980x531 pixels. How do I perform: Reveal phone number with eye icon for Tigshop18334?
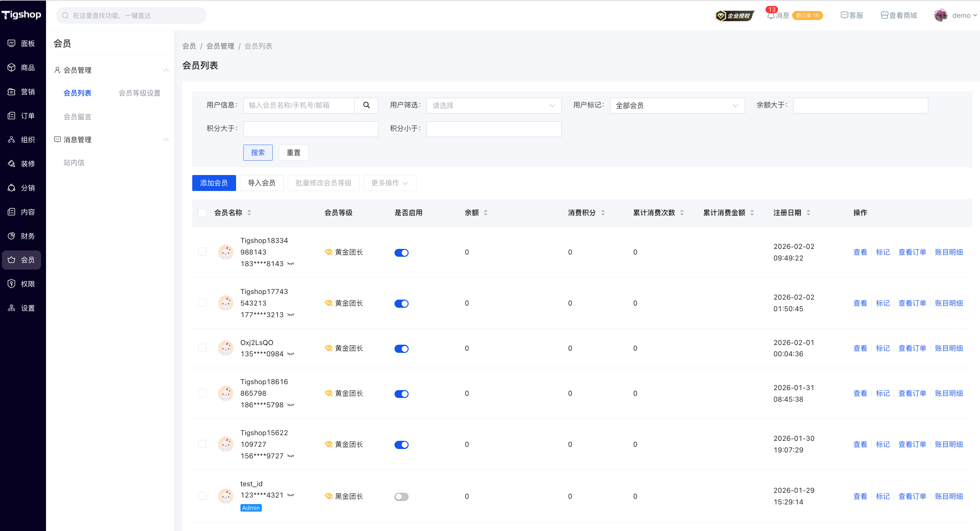tap(291, 264)
